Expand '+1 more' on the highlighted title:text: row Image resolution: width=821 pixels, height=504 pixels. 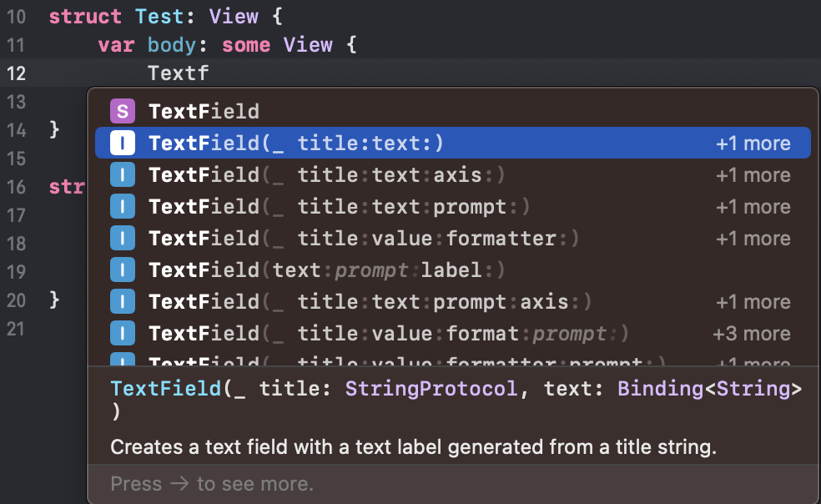tap(753, 143)
